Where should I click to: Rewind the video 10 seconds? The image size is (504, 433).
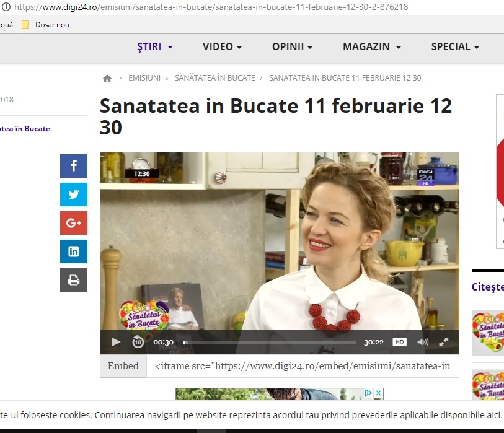click(138, 342)
